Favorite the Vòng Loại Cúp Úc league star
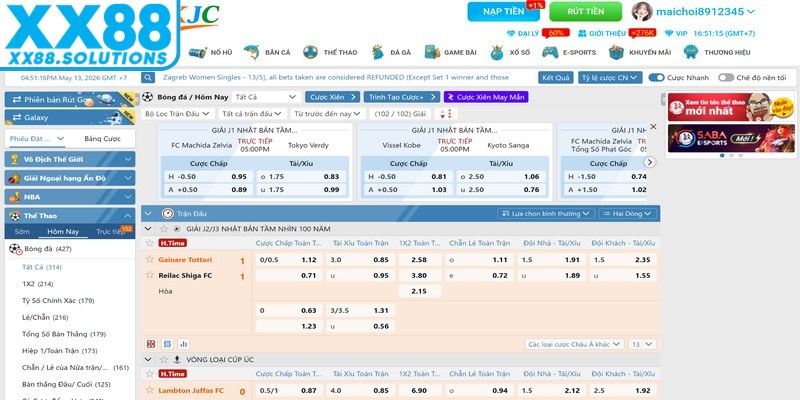The width and height of the screenshot is (800, 400). point(164,360)
